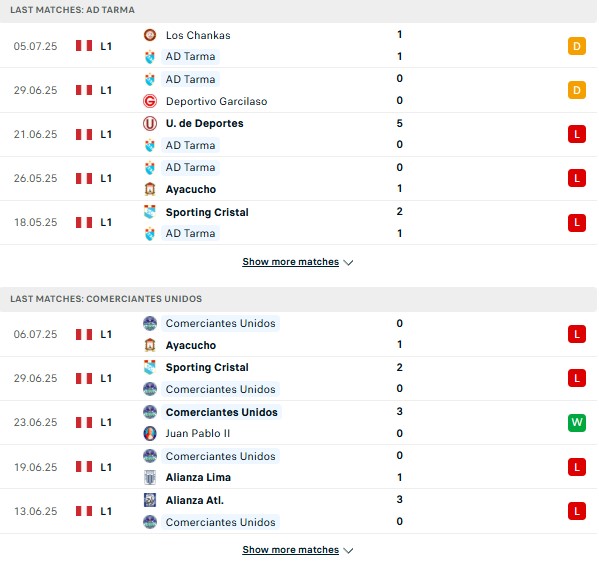Open the green W result badge for 23.06.25

pos(576,422)
